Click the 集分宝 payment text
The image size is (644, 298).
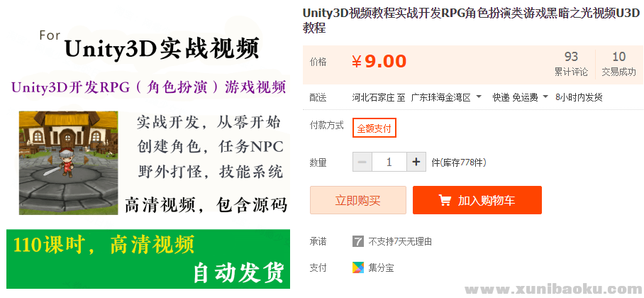pyautogui.click(x=381, y=268)
